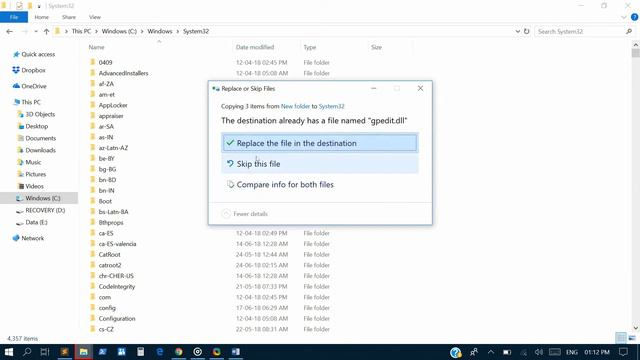Open OneDrive in navigation pane
This screenshot has width=640, height=360.
(33, 86)
